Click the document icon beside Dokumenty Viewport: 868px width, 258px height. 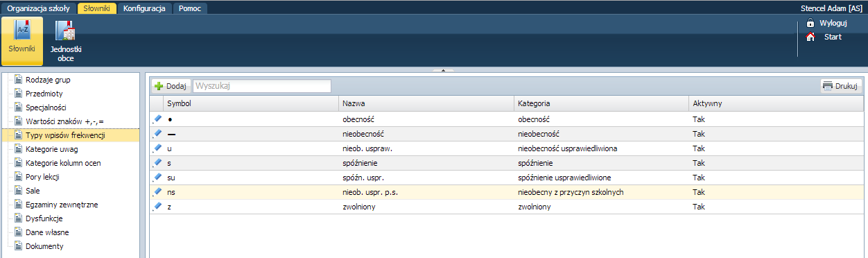pos(19,246)
